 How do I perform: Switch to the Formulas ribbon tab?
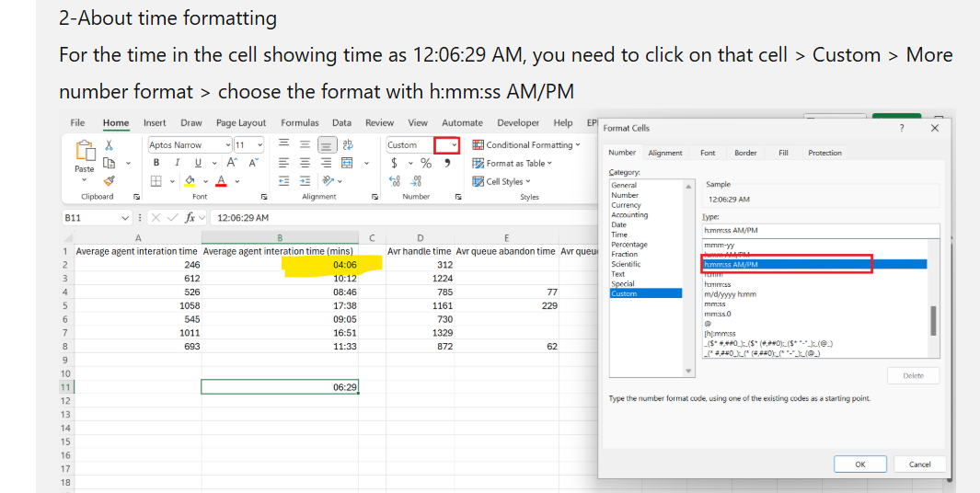pyautogui.click(x=299, y=122)
